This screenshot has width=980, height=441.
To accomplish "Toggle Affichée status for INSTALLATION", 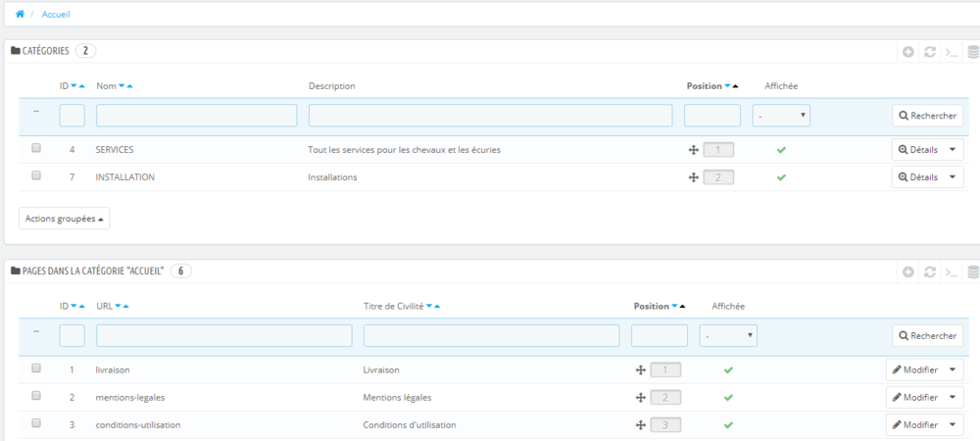I will (781, 177).
